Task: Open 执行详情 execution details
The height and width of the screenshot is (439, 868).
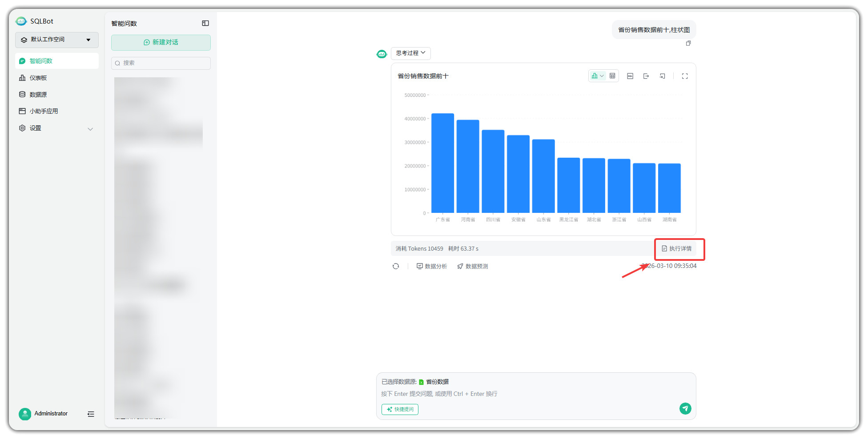Action: (677, 248)
